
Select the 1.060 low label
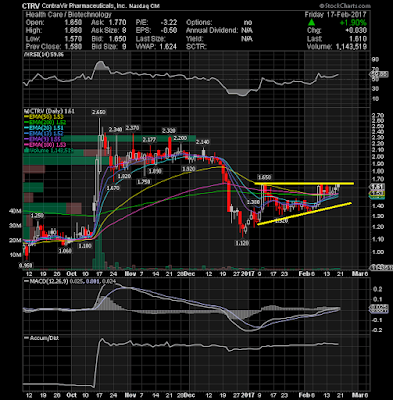click(65, 251)
